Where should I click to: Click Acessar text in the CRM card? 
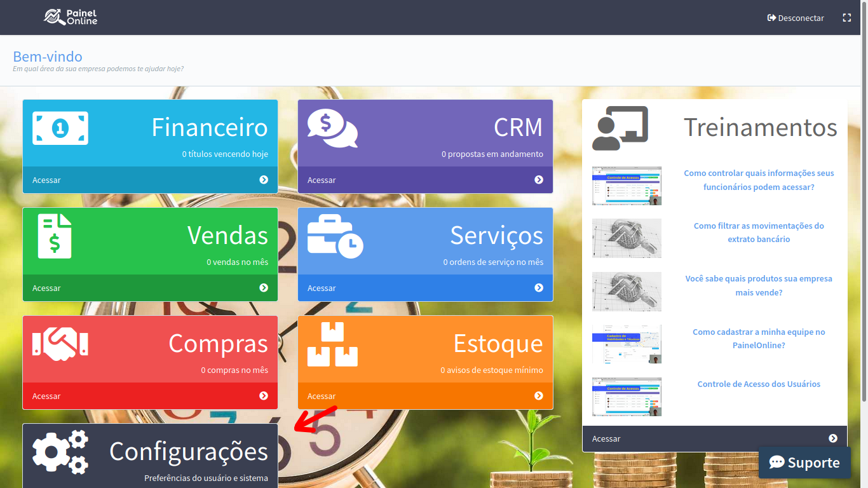322,180
